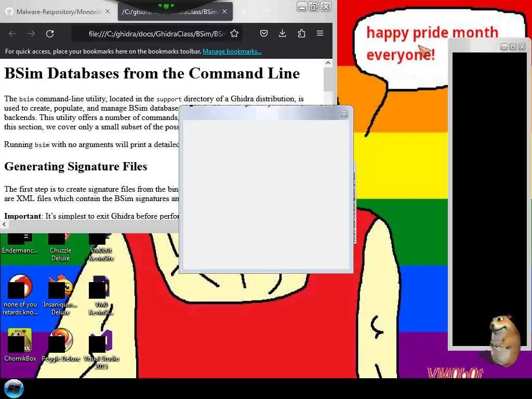Launch Insaniquarium Deluxe from the desktop
Image resolution: width=532 pixels, height=399 pixels.
[60, 295]
